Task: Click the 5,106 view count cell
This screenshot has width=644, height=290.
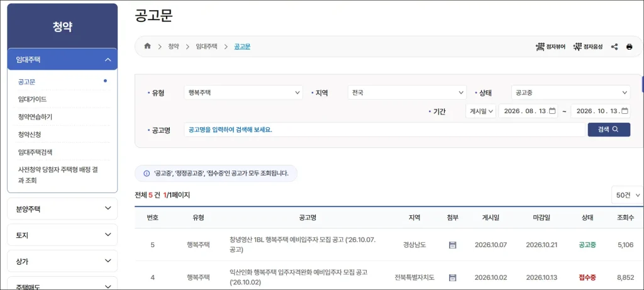Action: pos(626,245)
